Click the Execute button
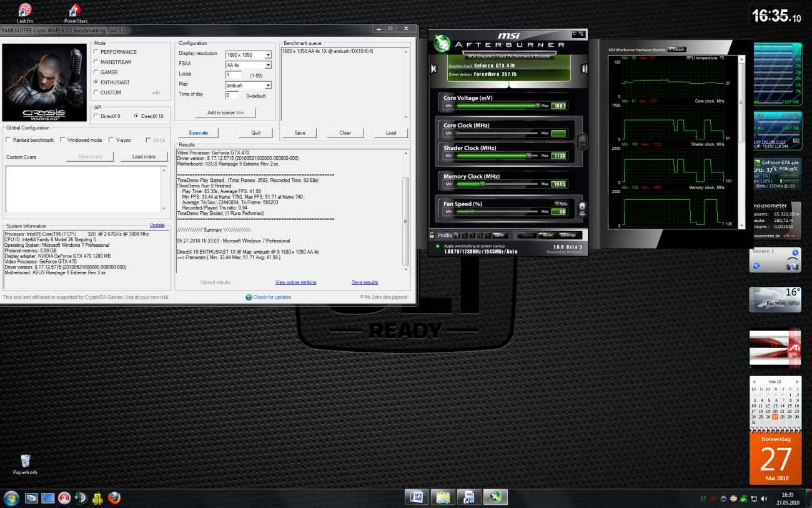 pyautogui.click(x=199, y=132)
